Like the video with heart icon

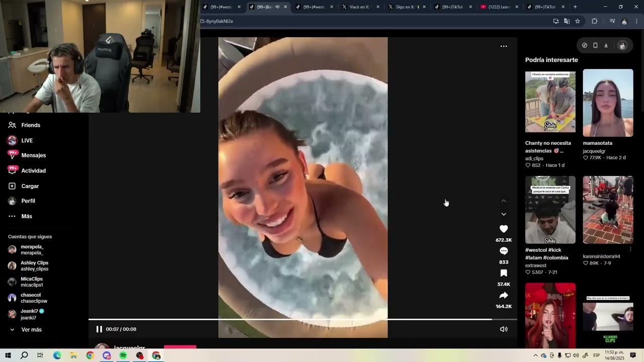click(504, 229)
